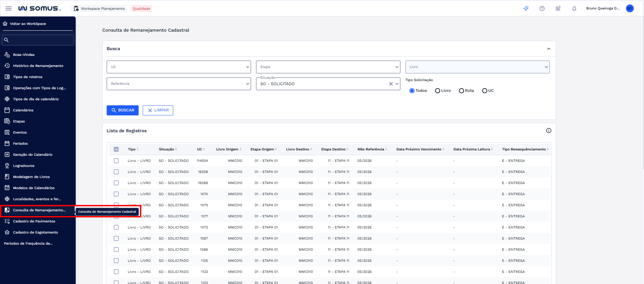Click the sidebar search field
The height and width of the screenshot is (284, 644).
[x=38, y=40]
